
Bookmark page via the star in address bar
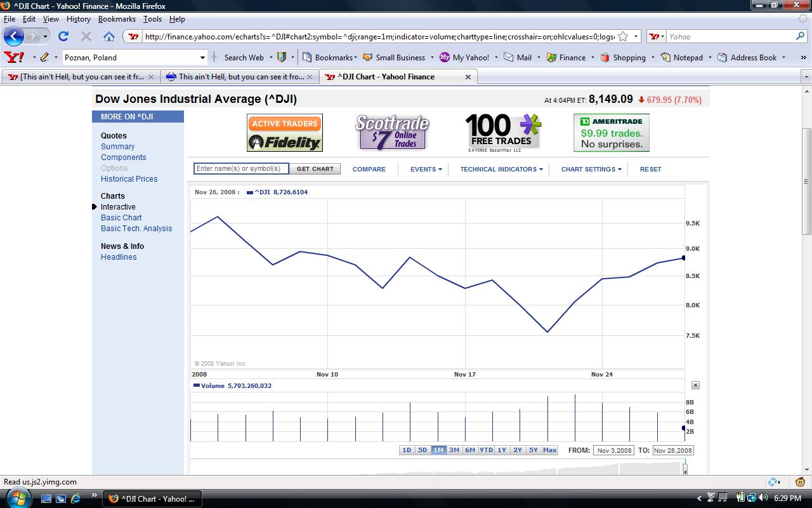pos(624,37)
